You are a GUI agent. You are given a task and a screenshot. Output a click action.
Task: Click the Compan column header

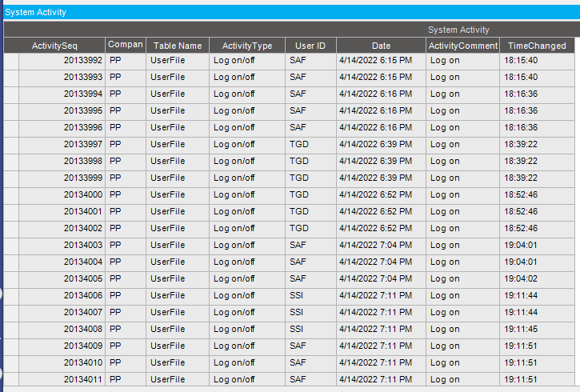(x=126, y=45)
